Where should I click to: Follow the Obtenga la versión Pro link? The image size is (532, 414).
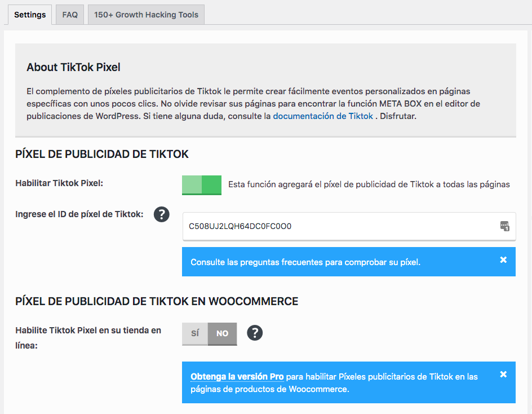pyautogui.click(x=237, y=377)
